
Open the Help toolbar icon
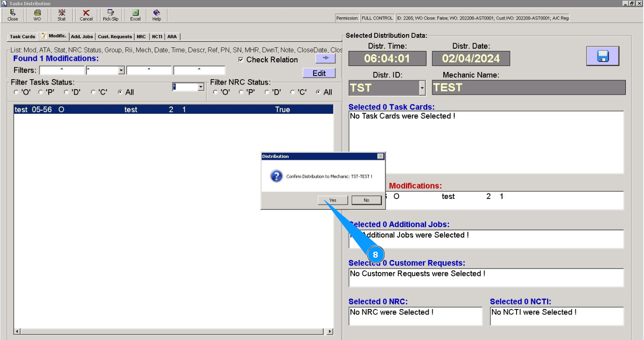point(157,15)
